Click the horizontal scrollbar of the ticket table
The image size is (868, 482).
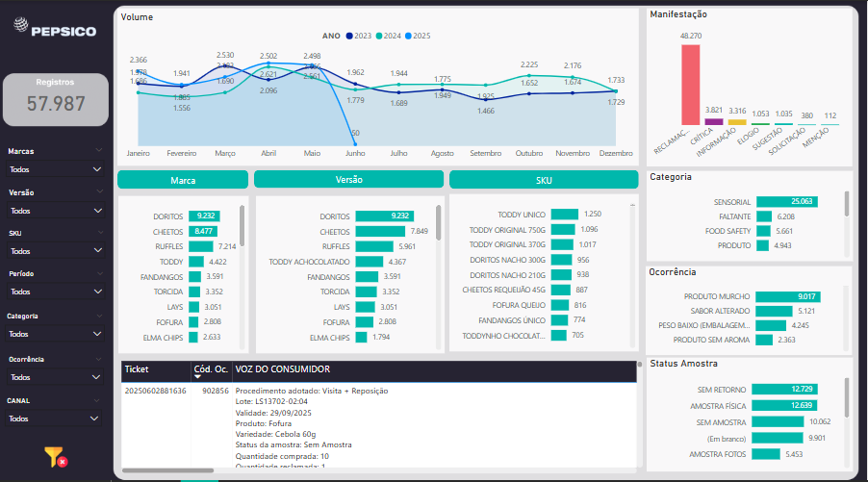[x=167, y=470]
